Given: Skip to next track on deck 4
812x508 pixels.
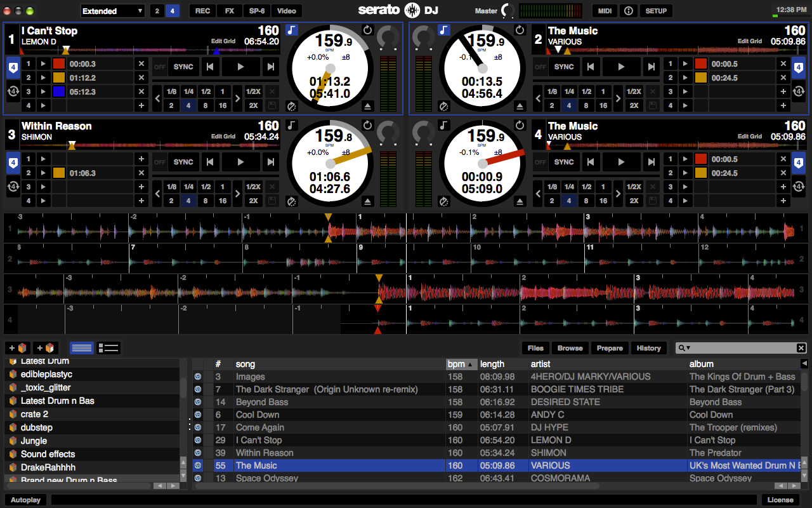Looking at the screenshot, I should tap(652, 162).
